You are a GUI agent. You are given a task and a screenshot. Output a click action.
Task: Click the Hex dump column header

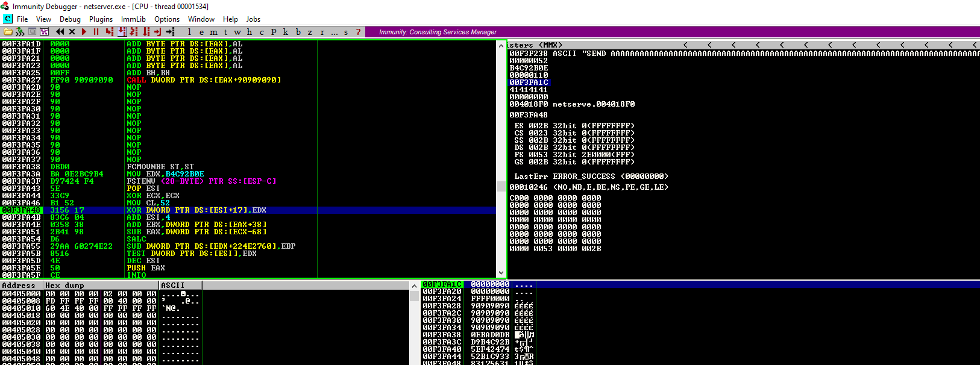pyautogui.click(x=101, y=285)
